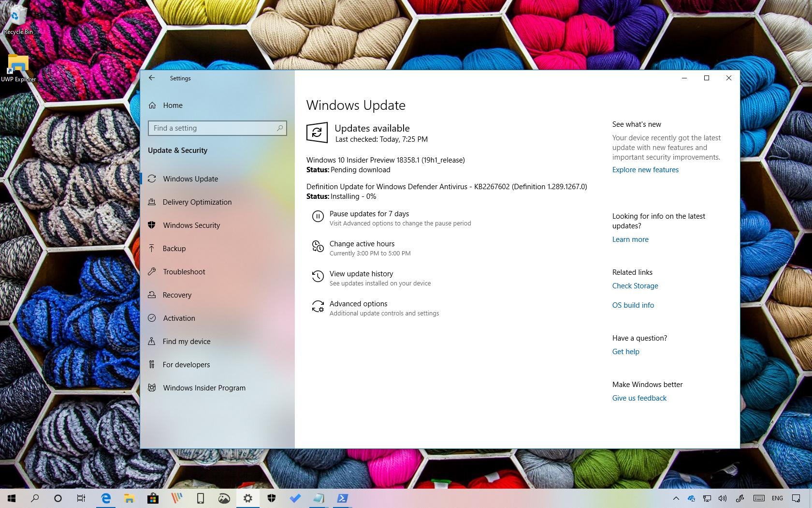
Task: Open Windows Security from the sidebar
Action: point(190,225)
